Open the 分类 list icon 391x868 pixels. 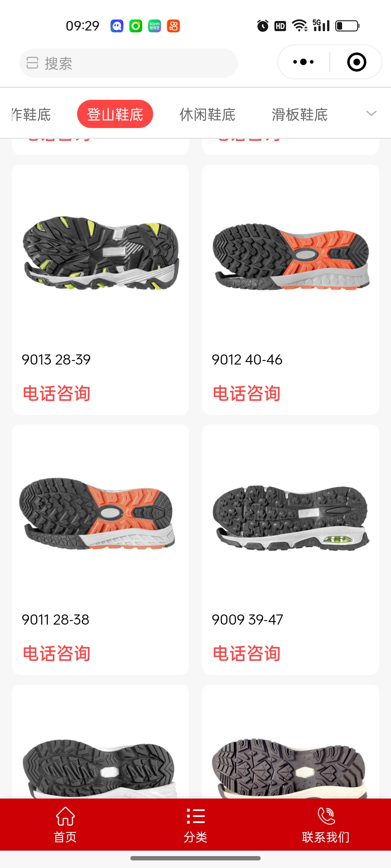[195, 816]
